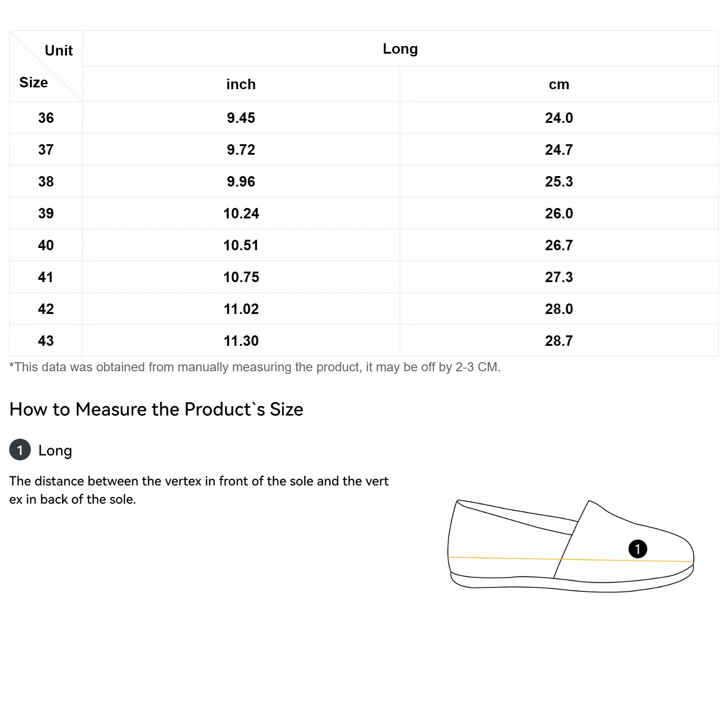Click the How to Measure the Product's Size heading
Image resolution: width=728 pixels, height=728 pixels.
[156, 409]
